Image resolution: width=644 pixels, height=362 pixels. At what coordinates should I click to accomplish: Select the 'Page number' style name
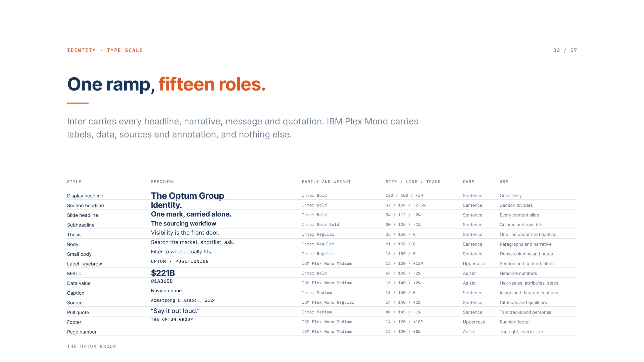(82, 332)
